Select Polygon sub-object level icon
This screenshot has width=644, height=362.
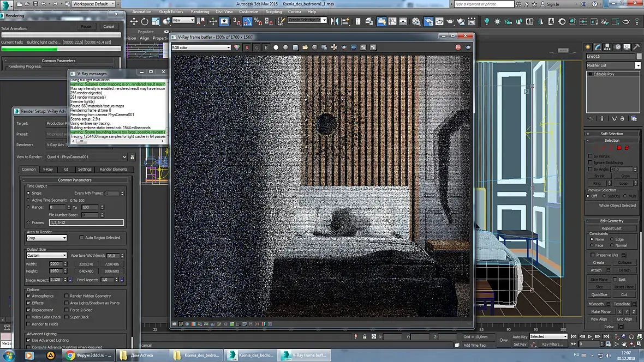pyautogui.click(x=619, y=148)
